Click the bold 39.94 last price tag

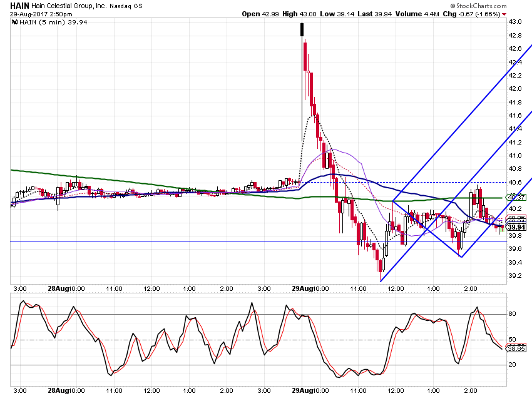[516, 227]
